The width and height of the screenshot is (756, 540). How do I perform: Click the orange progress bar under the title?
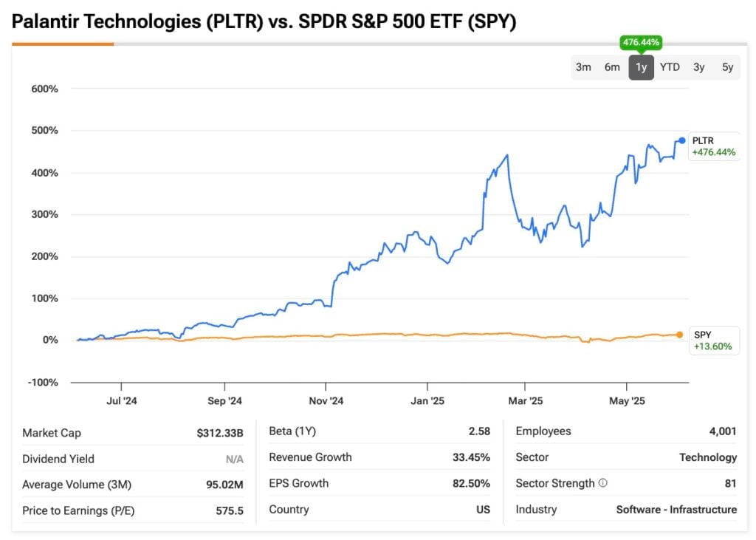click(62, 45)
